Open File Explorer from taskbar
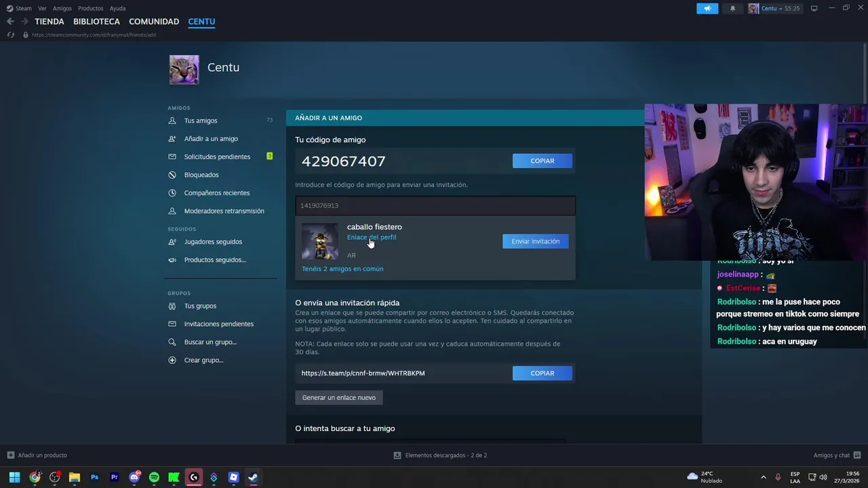The height and width of the screenshot is (488, 868). click(75, 477)
